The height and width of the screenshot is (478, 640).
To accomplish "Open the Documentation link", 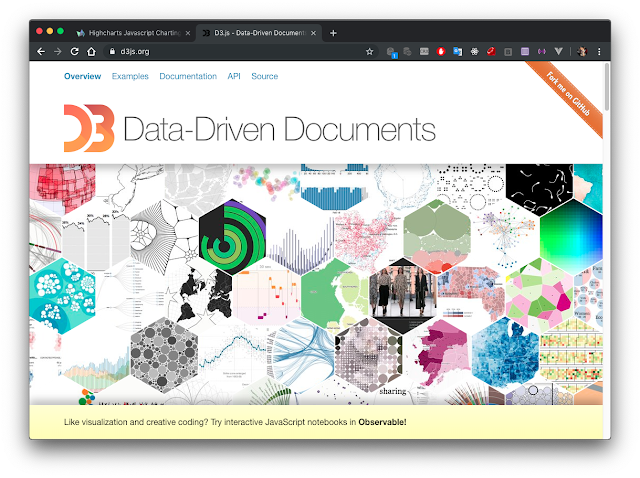I will point(188,76).
